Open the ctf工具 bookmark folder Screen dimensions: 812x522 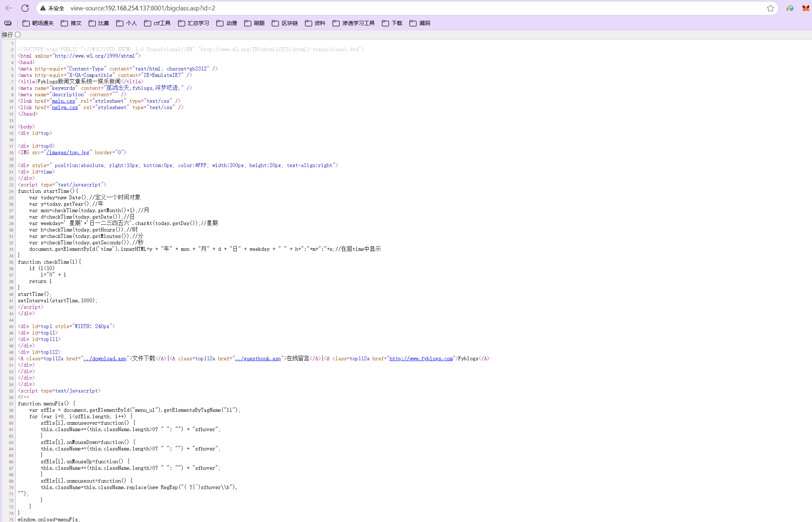[x=157, y=23]
